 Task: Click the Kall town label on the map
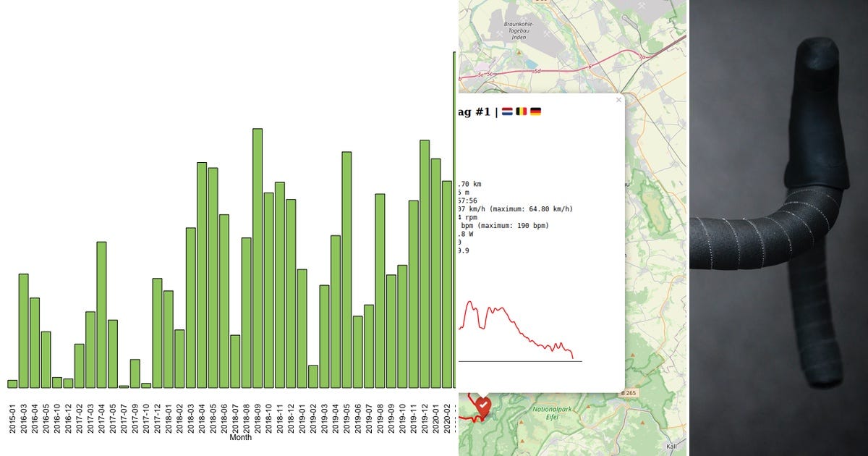(671, 445)
